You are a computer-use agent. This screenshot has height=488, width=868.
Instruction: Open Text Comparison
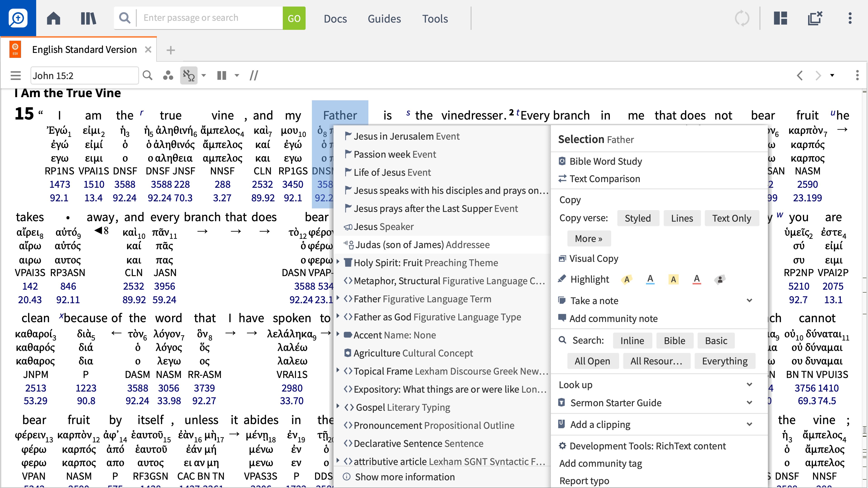[604, 179]
